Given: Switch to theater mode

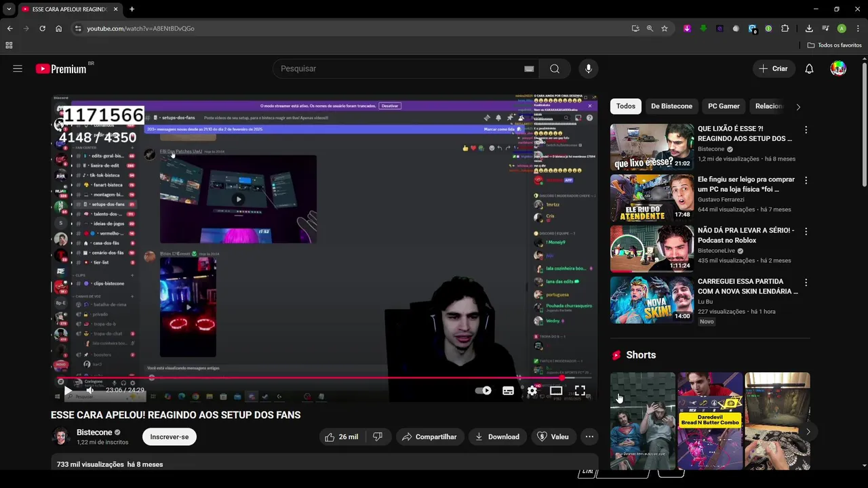Looking at the screenshot, I should coord(556,390).
